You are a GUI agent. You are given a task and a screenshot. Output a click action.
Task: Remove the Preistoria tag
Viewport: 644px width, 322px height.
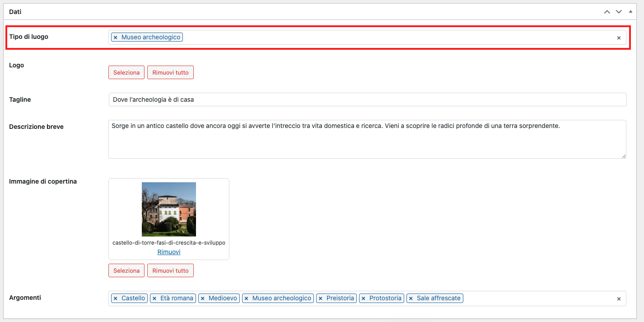321,298
